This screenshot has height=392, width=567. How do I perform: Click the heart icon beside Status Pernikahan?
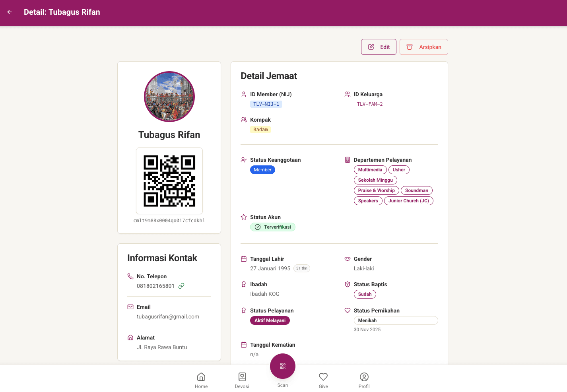[348, 310]
